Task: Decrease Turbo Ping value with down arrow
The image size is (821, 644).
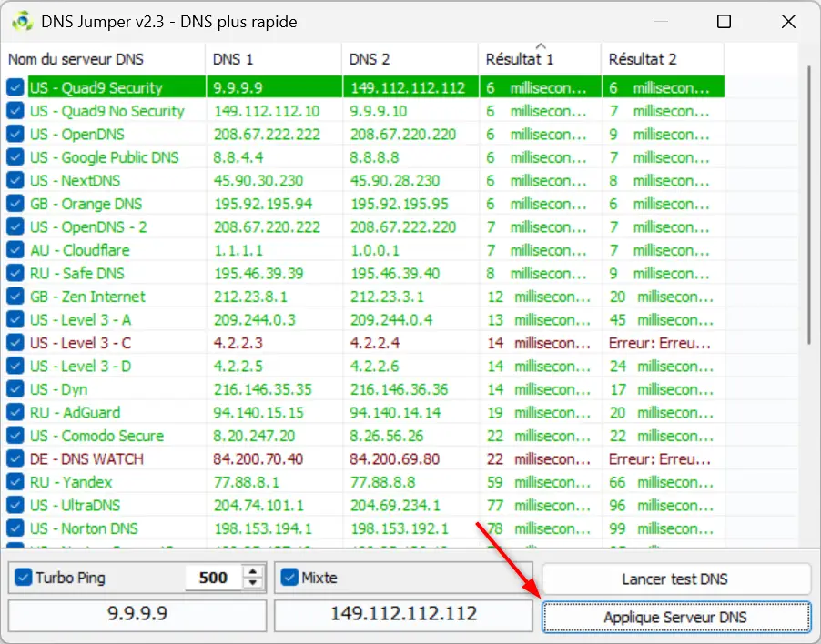Action: pos(253,583)
